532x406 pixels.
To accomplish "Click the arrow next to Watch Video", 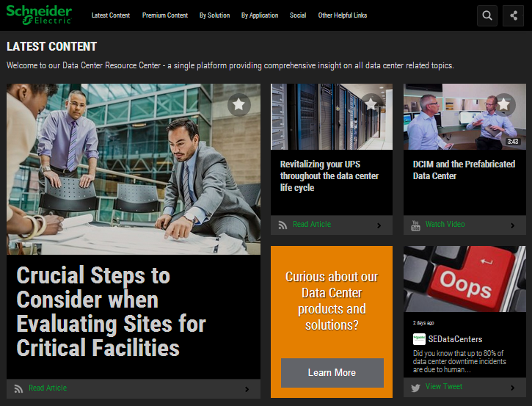I will (x=512, y=225).
